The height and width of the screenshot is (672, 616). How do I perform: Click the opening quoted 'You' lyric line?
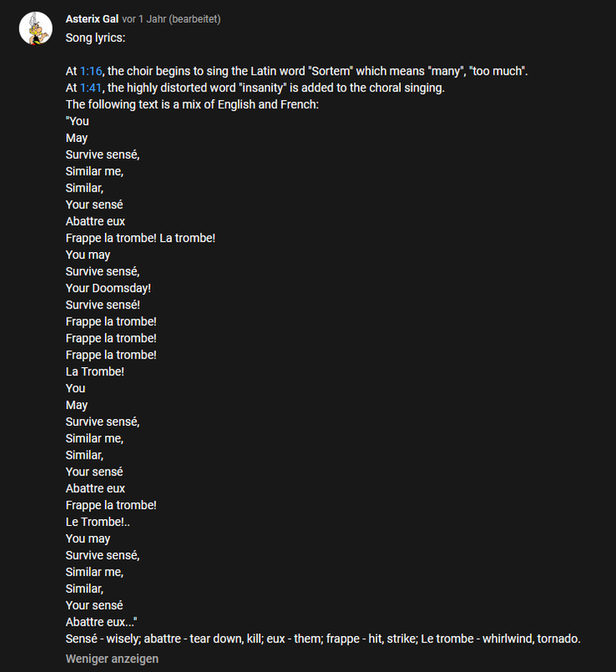(77, 121)
